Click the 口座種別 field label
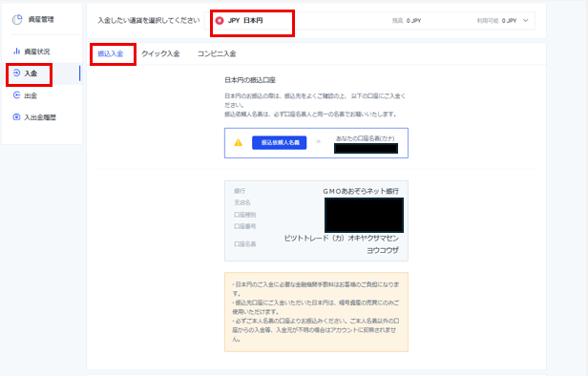Viewport: 588px width, 376px height. [x=245, y=215]
